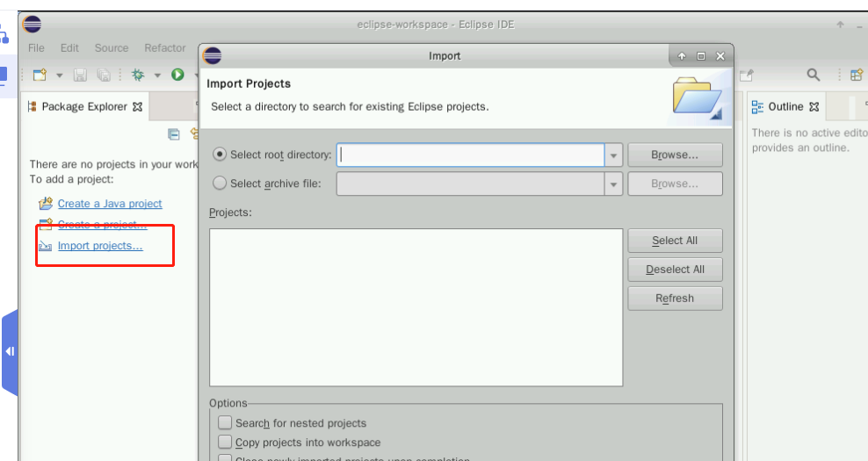Viewport: 868px width, 461px height.
Task: Click the Collapse All icon in Package Explorer
Action: point(174,134)
